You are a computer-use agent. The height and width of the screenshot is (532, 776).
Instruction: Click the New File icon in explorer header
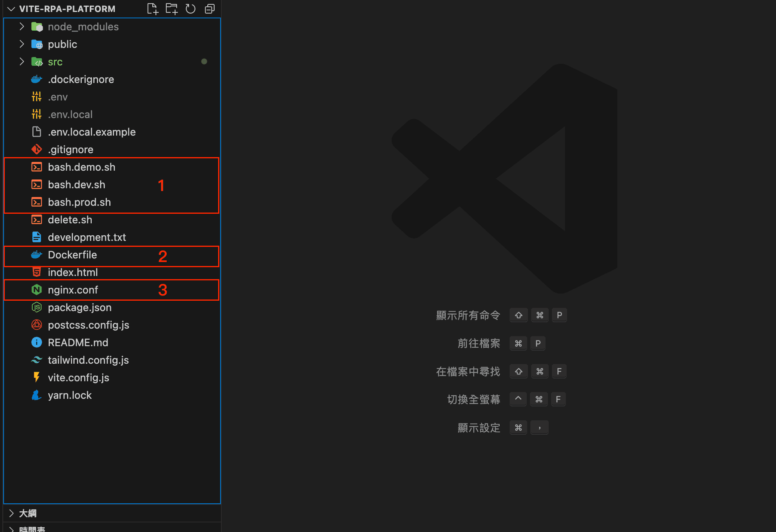coord(153,9)
